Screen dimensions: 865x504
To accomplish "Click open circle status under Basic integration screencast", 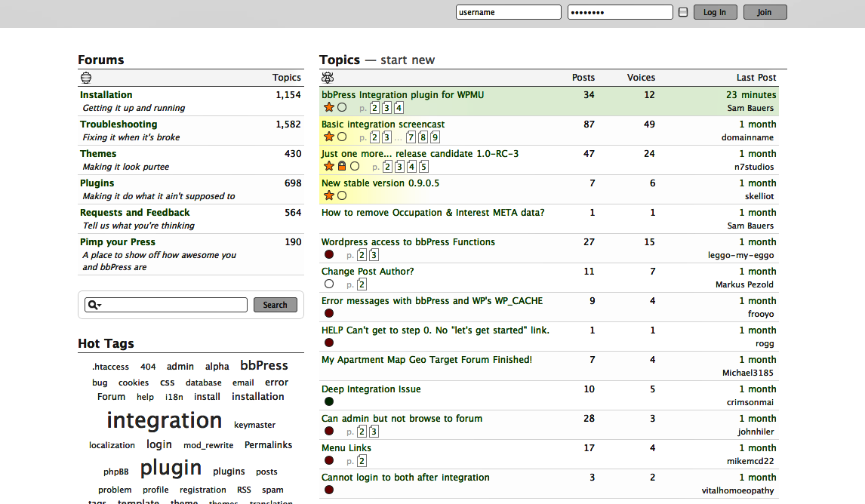I will tap(342, 137).
